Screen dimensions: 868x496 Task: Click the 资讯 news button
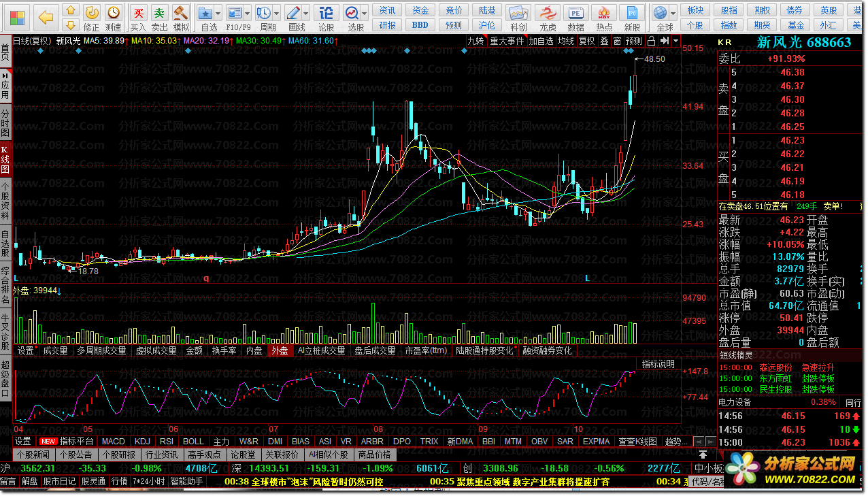click(388, 10)
